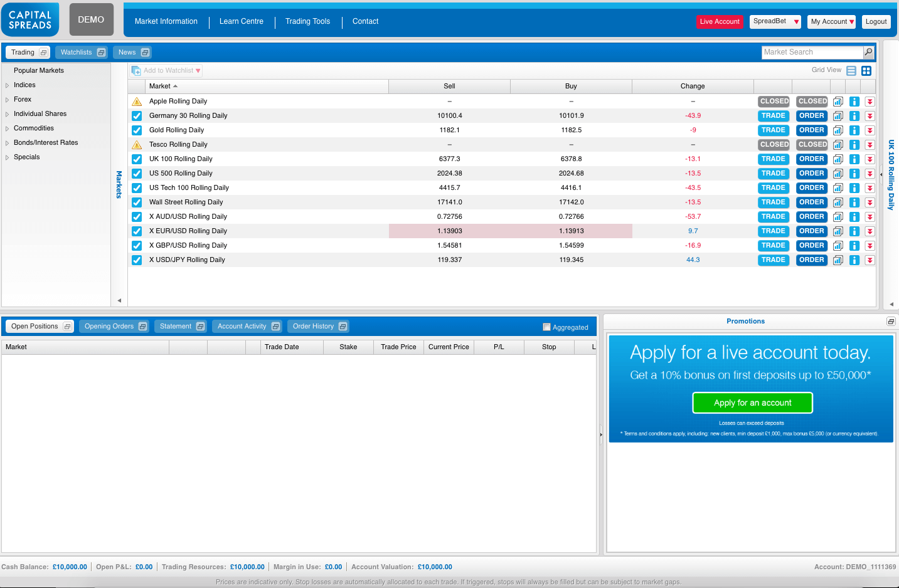Click TRADE for Germany 30 Rolling Daily
The height and width of the screenshot is (588, 899).
tap(773, 116)
